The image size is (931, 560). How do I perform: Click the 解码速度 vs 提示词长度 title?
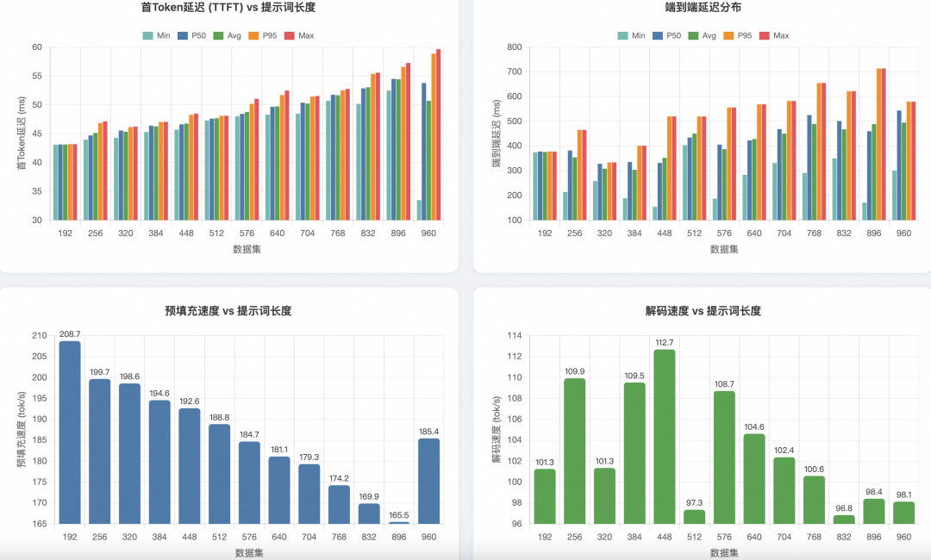703,311
